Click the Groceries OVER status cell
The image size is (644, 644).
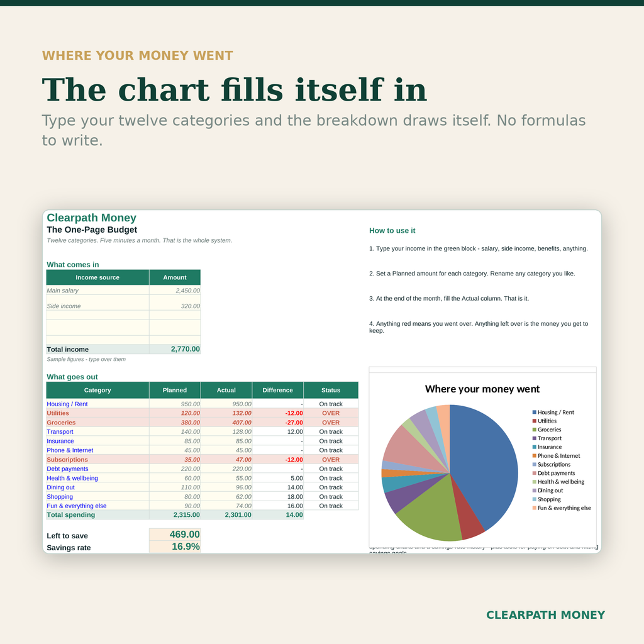pos(331,422)
